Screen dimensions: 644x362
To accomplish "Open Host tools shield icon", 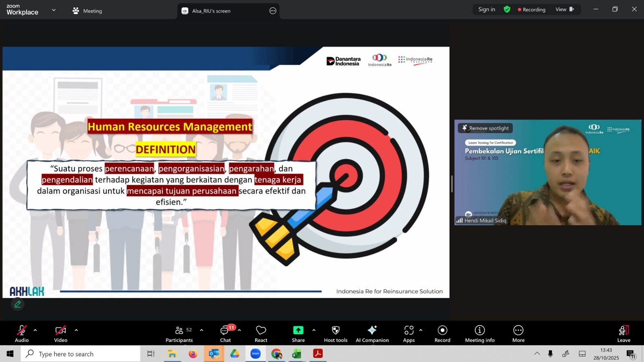I will (x=335, y=334).
